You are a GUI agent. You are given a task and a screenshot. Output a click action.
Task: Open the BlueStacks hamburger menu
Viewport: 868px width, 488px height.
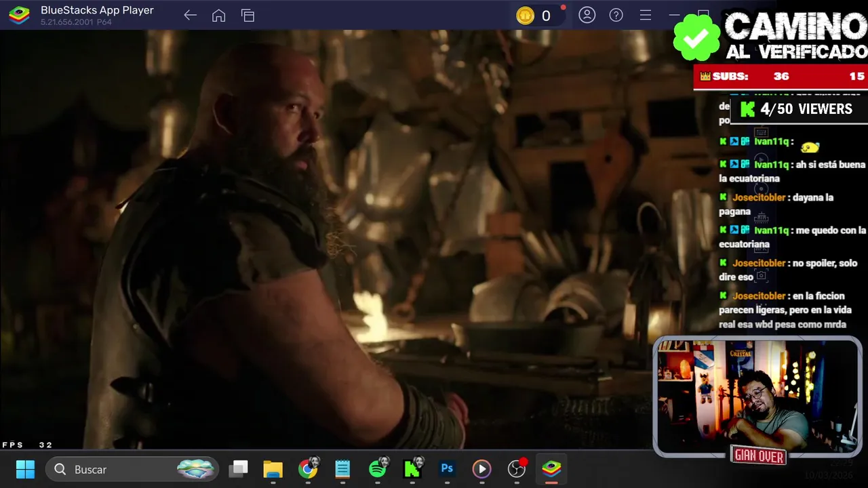pyautogui.click(x=646, y=15)
